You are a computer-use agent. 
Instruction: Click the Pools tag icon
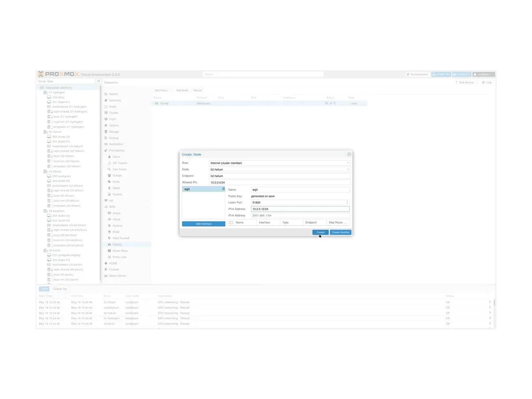click(x=109, y=182)
